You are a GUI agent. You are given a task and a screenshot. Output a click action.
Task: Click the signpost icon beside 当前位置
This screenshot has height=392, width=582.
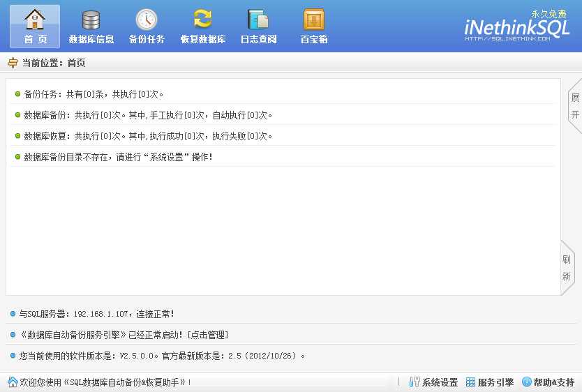pyautogui.click(x=13, y=63)
